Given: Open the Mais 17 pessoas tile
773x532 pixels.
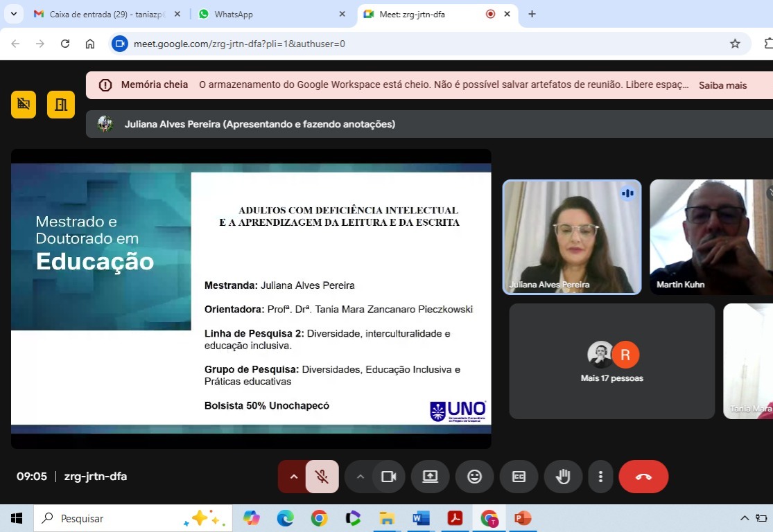Looking at the screenshot, I should click(611, 361).
